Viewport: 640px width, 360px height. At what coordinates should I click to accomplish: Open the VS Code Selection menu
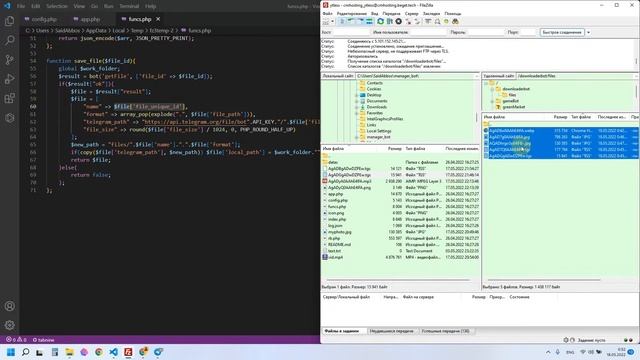[x=57, y=6]
